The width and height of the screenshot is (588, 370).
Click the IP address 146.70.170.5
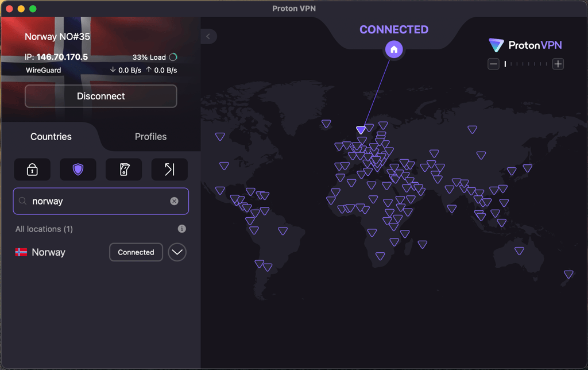tap(62, 57)
